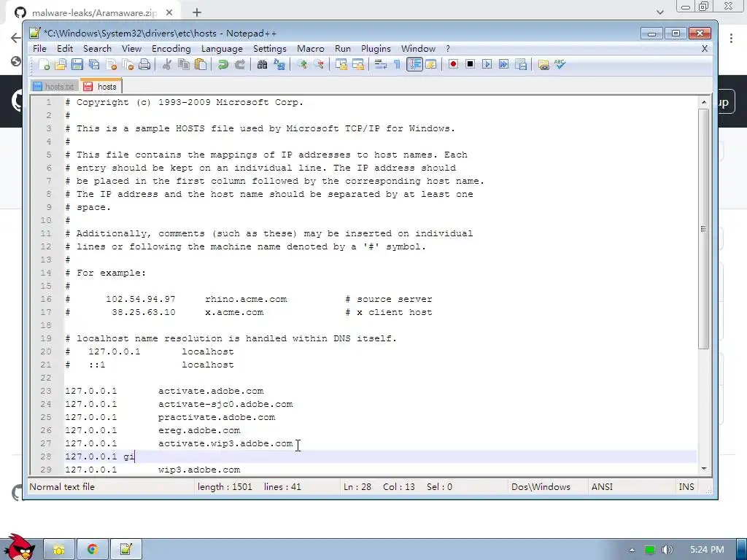Open the Run menu
Image resolution: width=747 pixels, height=560 pixels.
343,49
